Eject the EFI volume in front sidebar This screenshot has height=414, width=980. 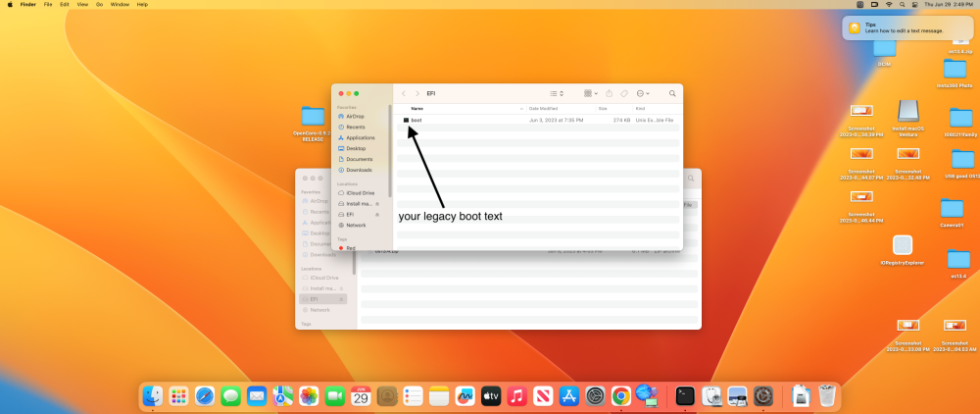(377, 215)
